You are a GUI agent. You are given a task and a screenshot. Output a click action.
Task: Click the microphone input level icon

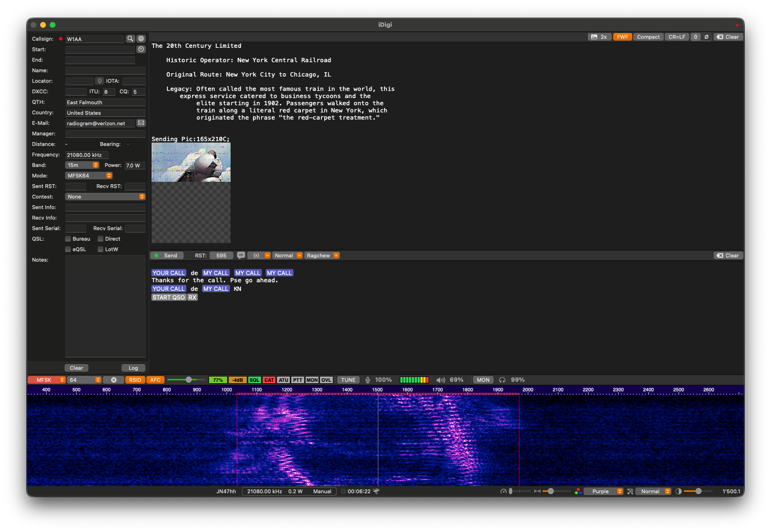[x=368, y=380]
